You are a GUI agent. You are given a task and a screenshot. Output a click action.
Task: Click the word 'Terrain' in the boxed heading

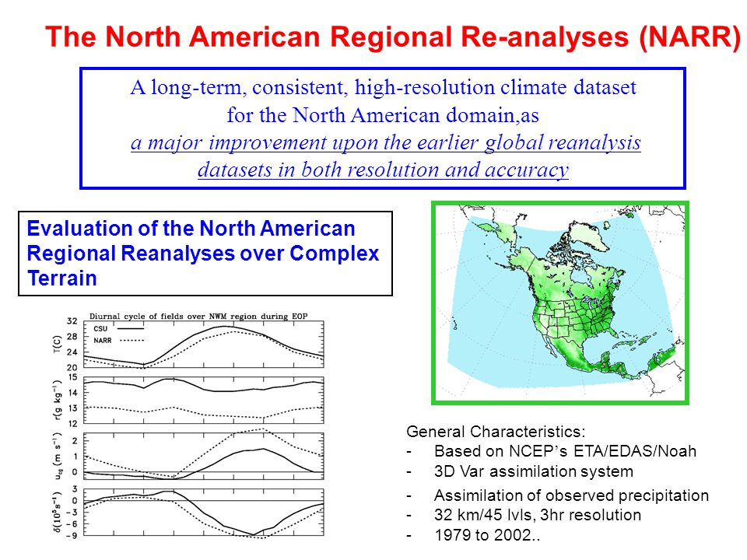(x=62, y=278)
